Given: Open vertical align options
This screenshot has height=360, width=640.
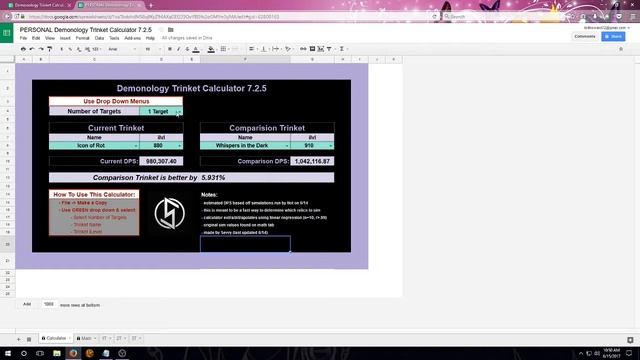Looking at the screenshot, I should point(264,49).
